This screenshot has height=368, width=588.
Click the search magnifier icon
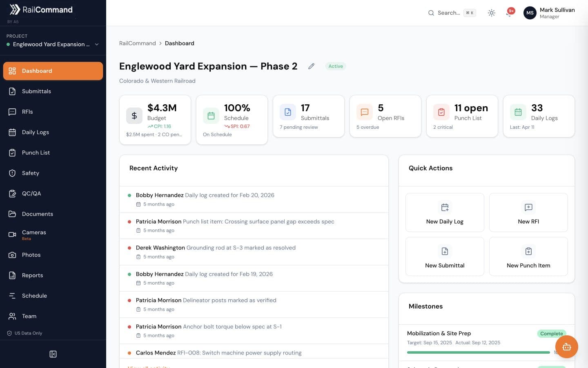431,13
